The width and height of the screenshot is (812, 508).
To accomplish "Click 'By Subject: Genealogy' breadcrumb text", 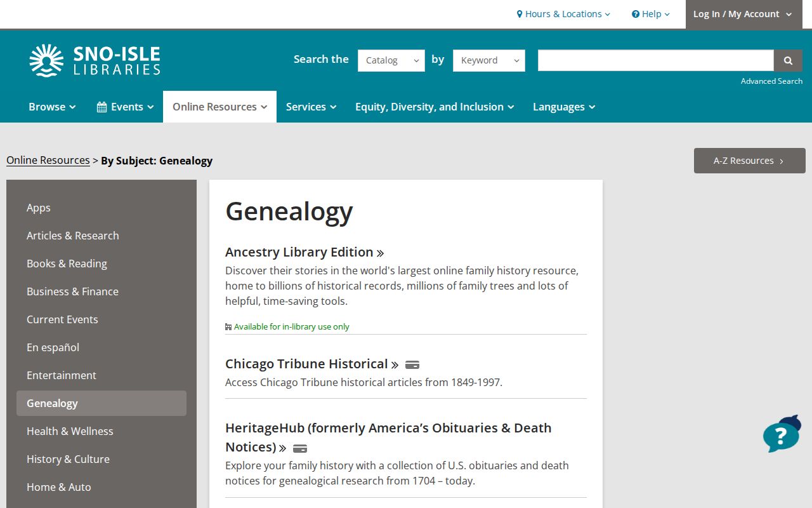I will point(157,161).
